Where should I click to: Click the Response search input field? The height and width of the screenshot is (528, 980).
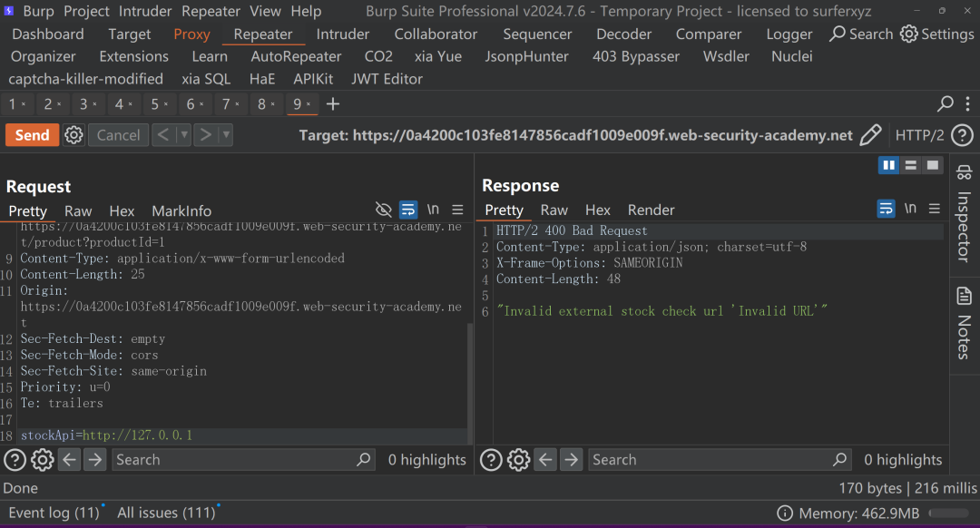click(710, 460)
